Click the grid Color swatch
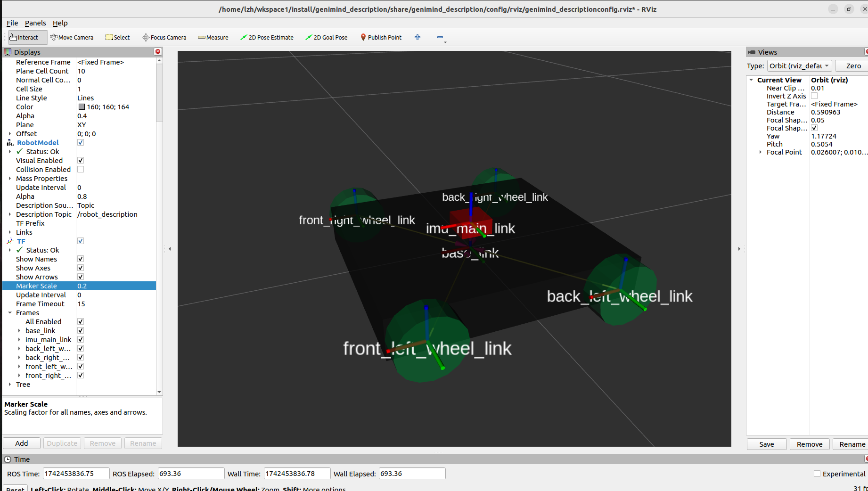Viewport: 868px width, 491px height. pyautogui.click(x=82, y=107)
